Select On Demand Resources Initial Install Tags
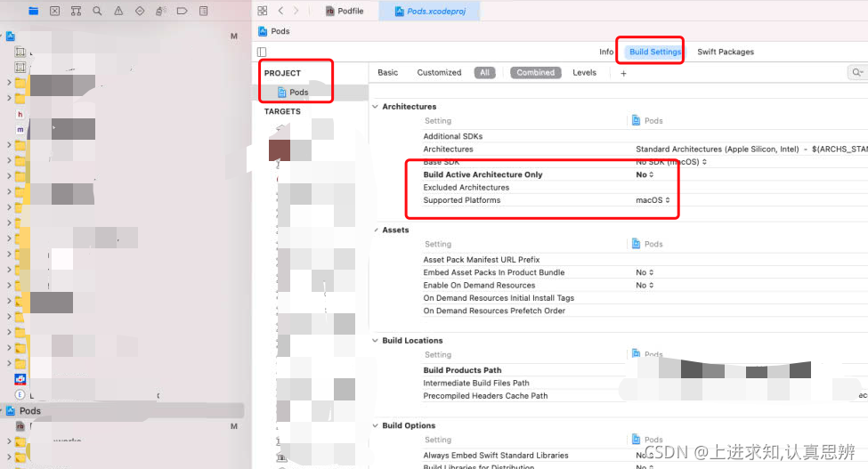This screenshot has width=868, height=469. (x=499, y=297)
